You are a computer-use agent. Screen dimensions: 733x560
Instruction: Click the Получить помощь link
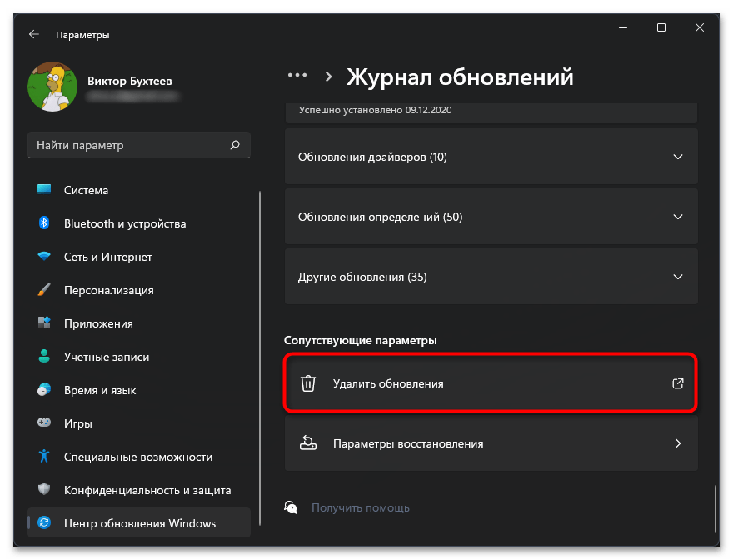coord(360,507)
